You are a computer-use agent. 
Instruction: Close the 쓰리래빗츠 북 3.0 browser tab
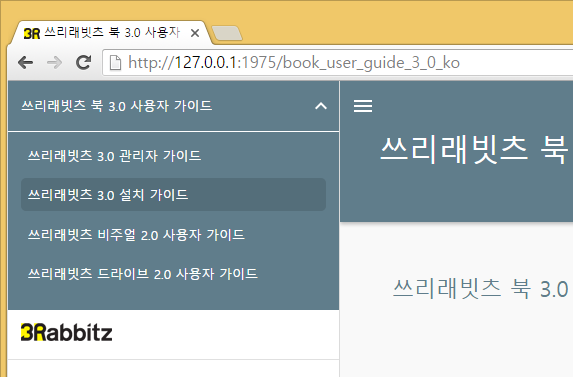tap(195, 33)
